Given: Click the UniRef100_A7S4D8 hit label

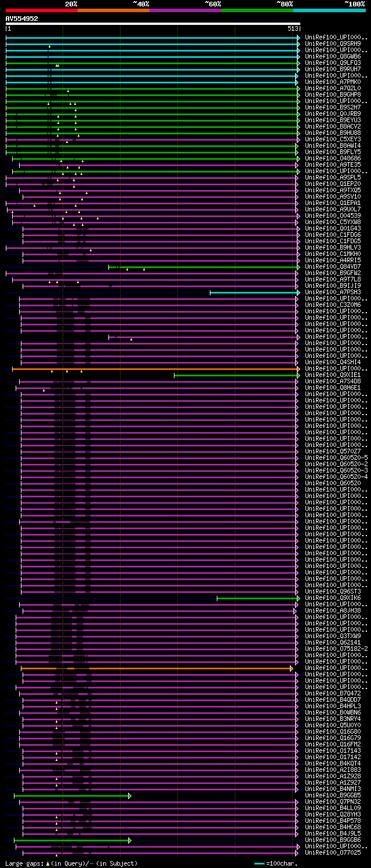Looking at the screenshot, I should pyautogui.click(x=333, y=381).
